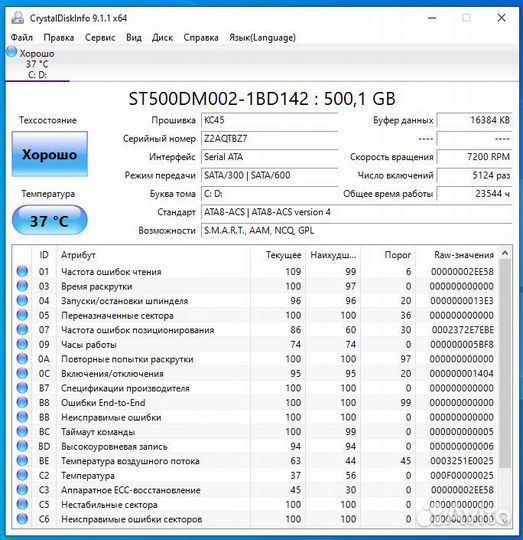523x540 pixels.
Task: Click raw value 0003251E0025
Action: click(x=462, y=461)
